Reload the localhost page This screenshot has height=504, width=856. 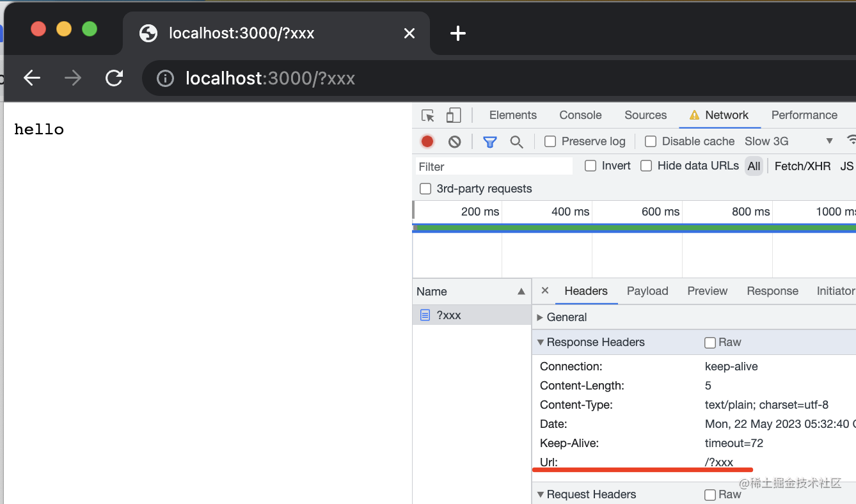point(115,78)
